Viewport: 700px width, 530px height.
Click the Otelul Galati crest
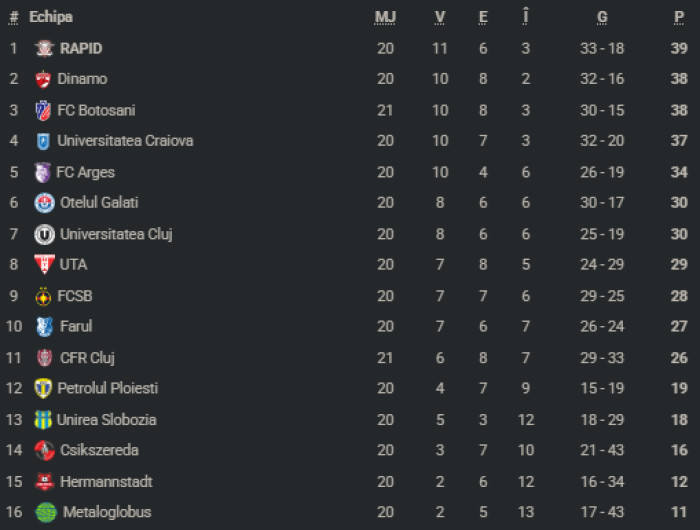coord(44,203)
